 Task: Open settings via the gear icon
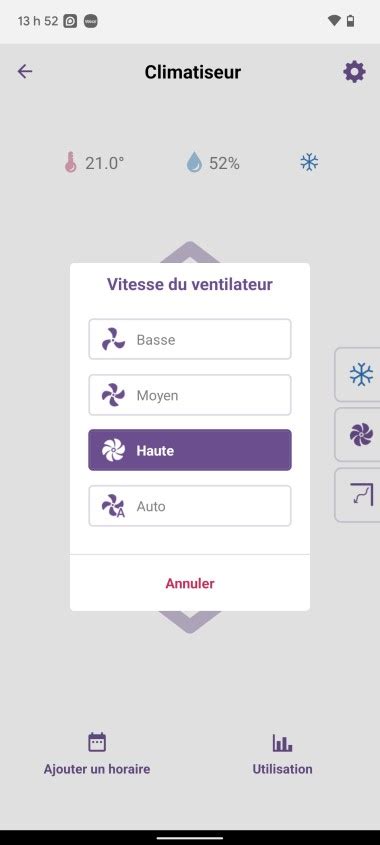point(354,72)
